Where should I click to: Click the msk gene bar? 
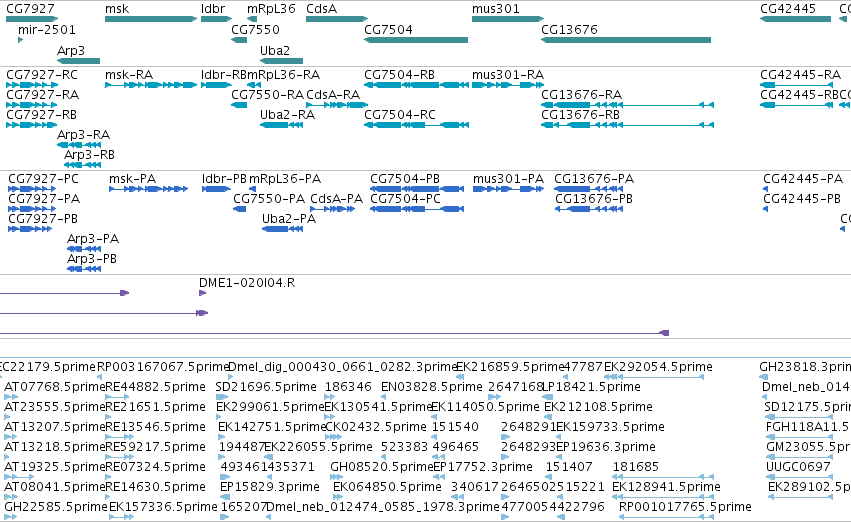[151, 19]
